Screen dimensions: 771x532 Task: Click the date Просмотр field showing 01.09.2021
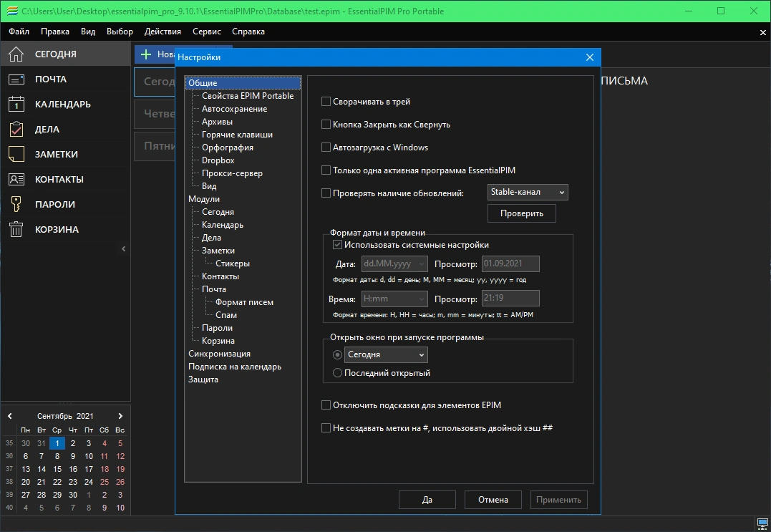(x=510, y=263)
